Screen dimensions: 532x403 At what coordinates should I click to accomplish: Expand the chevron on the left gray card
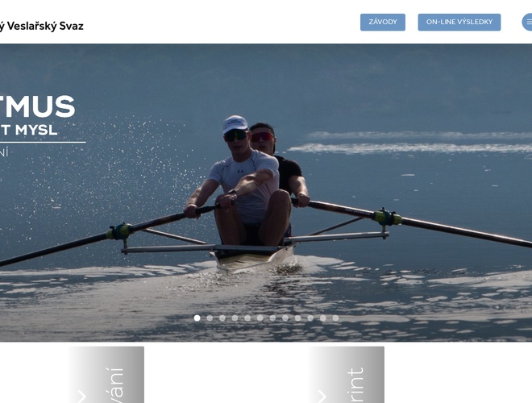(x=81, y=397)
